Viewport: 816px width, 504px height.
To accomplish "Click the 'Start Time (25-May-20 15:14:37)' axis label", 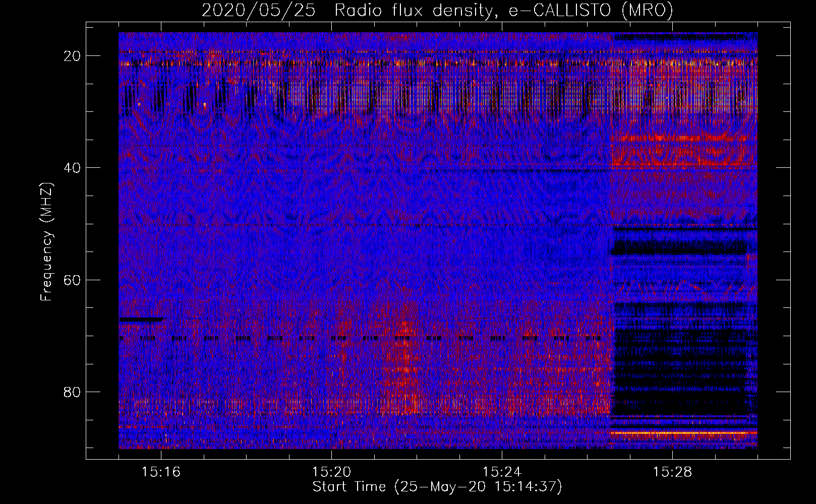I will [x=437, y=487].
